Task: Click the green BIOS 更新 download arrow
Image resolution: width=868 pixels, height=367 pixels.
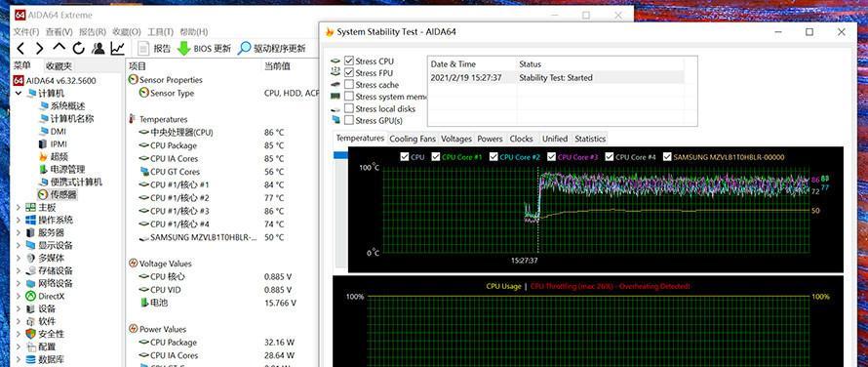Action: click(x=183, y=48)
